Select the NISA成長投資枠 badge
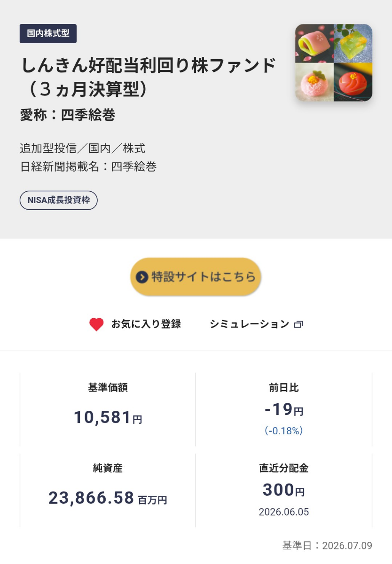 [x=59, y=200]
